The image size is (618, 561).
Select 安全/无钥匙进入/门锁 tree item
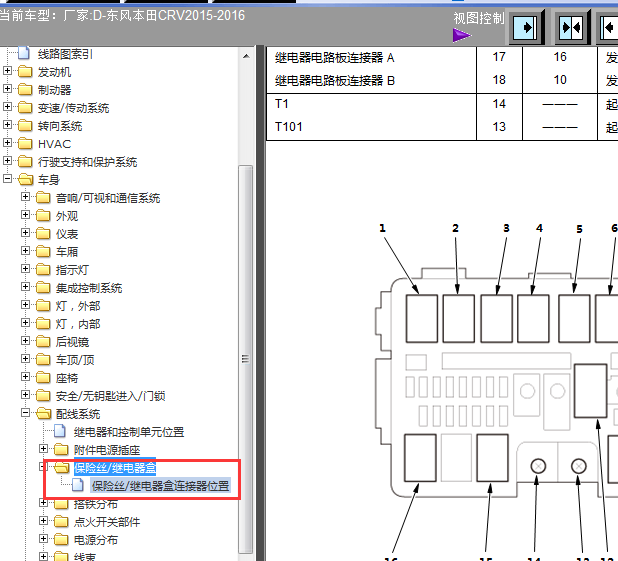110,396
